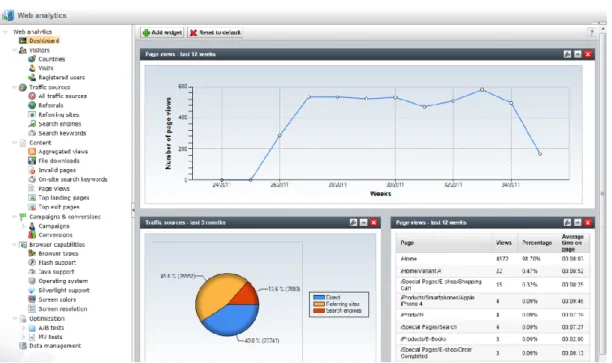Collapse the Browser capabilities node

14,244
